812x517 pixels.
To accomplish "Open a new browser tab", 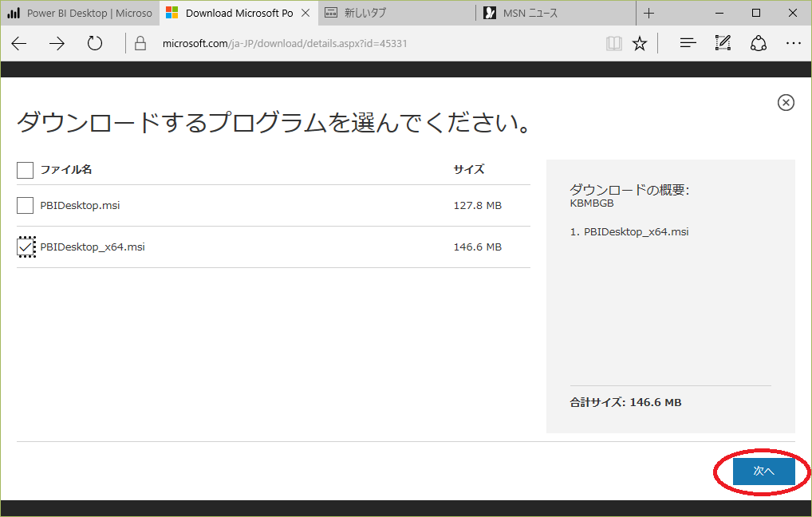I will click(648, 14).
